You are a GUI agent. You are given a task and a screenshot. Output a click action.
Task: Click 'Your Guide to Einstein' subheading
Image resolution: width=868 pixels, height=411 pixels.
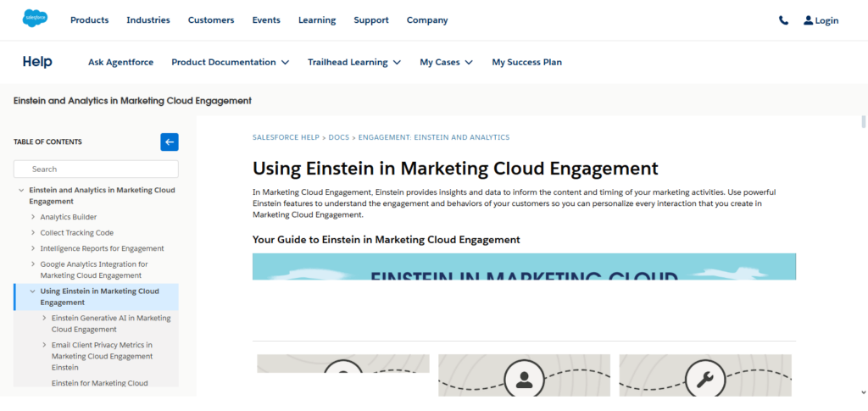387,240
